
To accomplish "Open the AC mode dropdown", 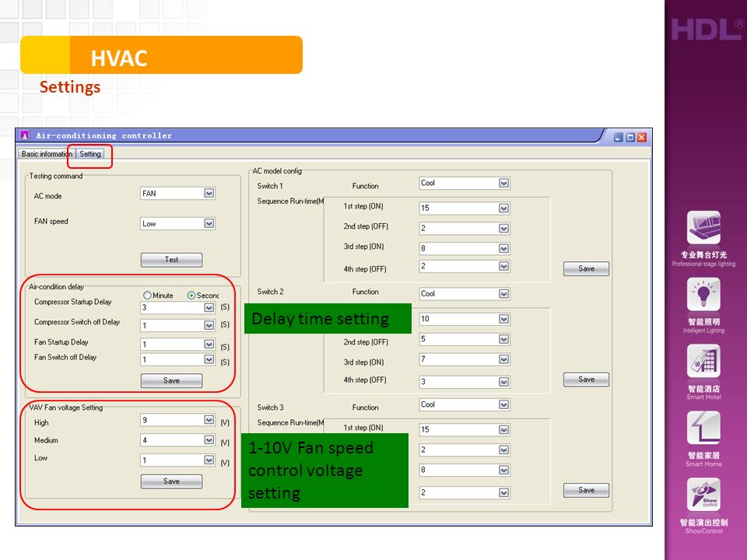I will [209, 194].
